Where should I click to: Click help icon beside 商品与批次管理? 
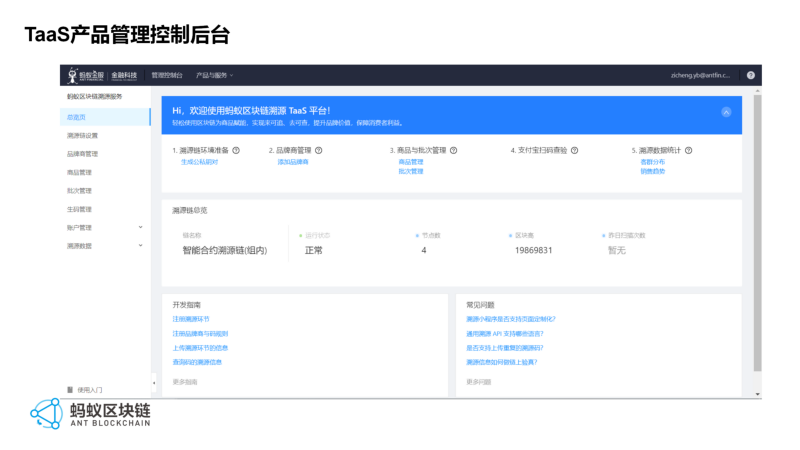[454, 151]
